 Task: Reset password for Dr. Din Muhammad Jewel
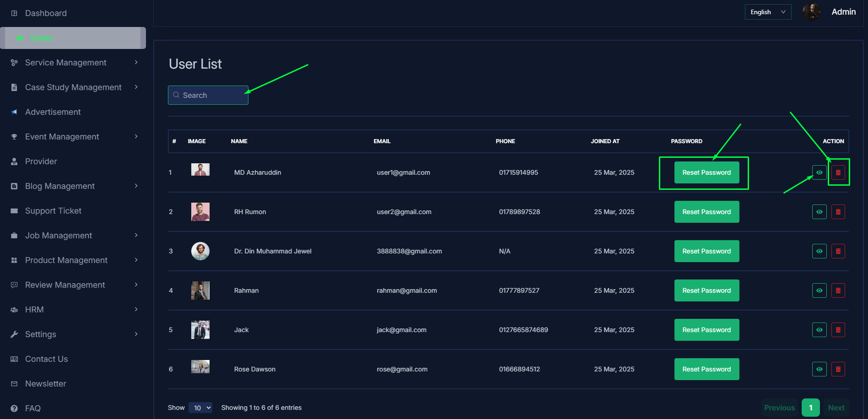(707, 251)
